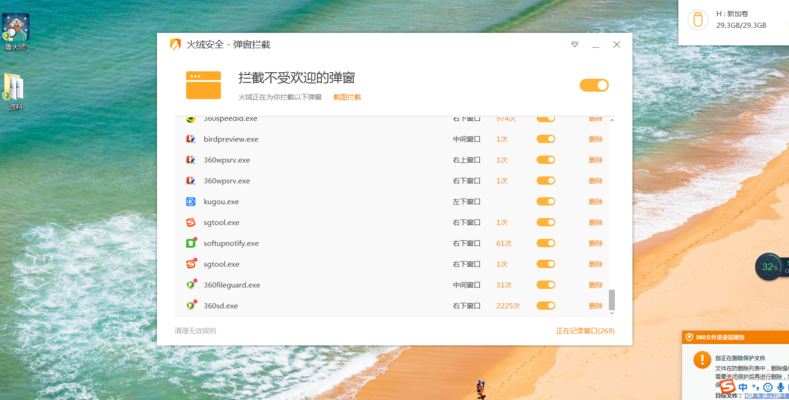Click USB drive icon in H: popup

tap(698, 20)
